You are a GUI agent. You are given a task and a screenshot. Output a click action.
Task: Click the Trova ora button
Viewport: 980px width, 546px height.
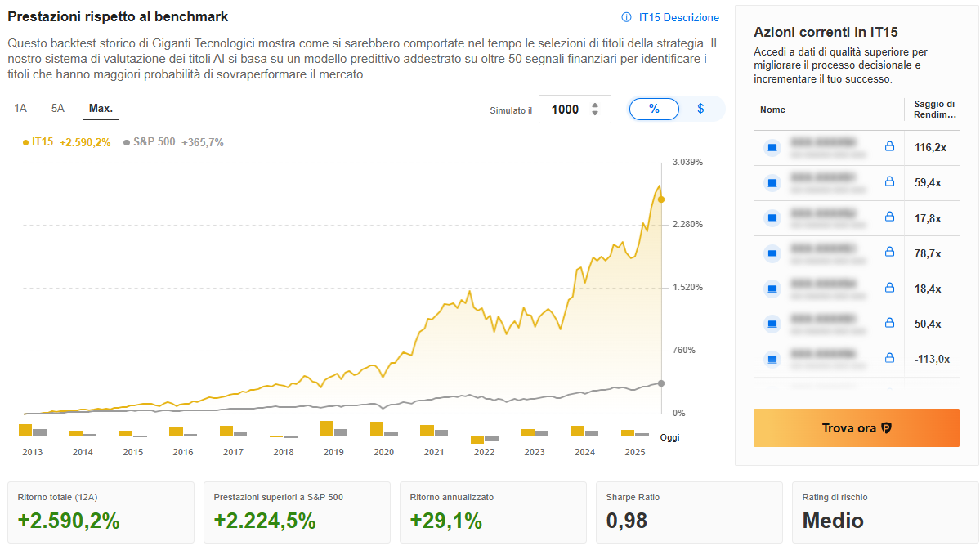click(x=856, y=427)
